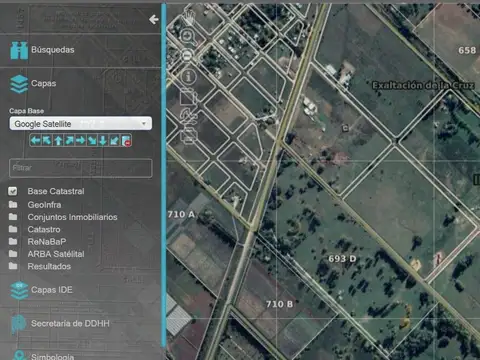Open the Búsquedas binoculars section
The image size is (480, 360).
(42, 50)
